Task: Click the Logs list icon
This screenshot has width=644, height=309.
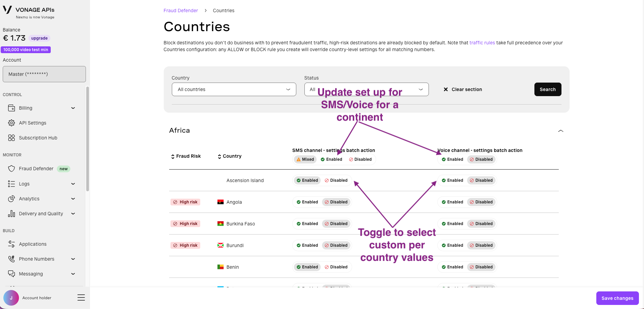Action: point(11,184)
